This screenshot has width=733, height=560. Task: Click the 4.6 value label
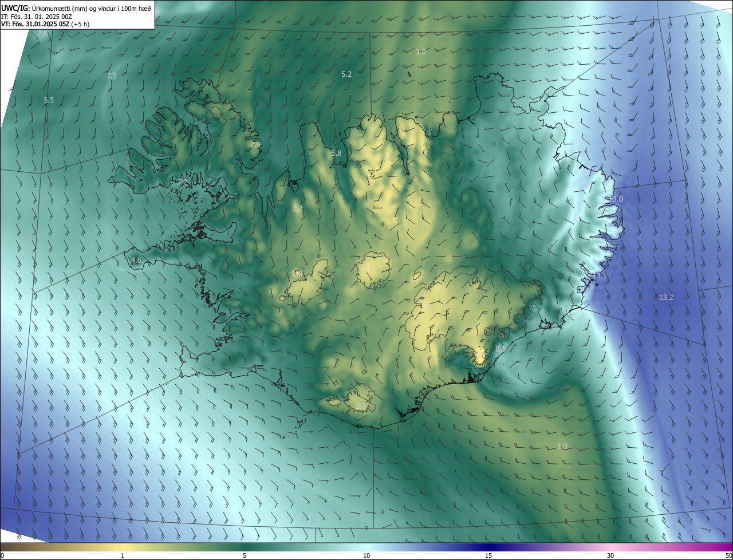[136, 260]
